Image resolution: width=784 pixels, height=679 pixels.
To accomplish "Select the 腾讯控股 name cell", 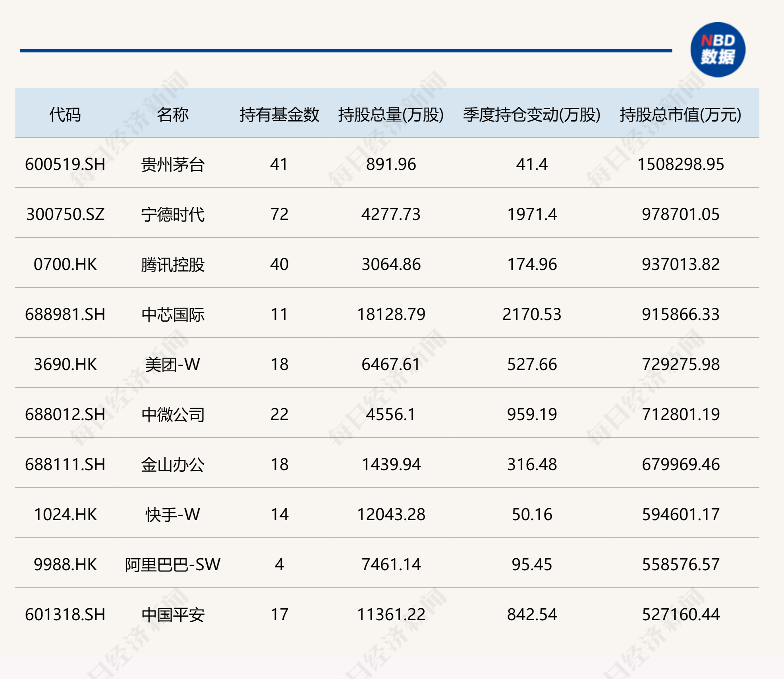I will [x=173, y=265].
